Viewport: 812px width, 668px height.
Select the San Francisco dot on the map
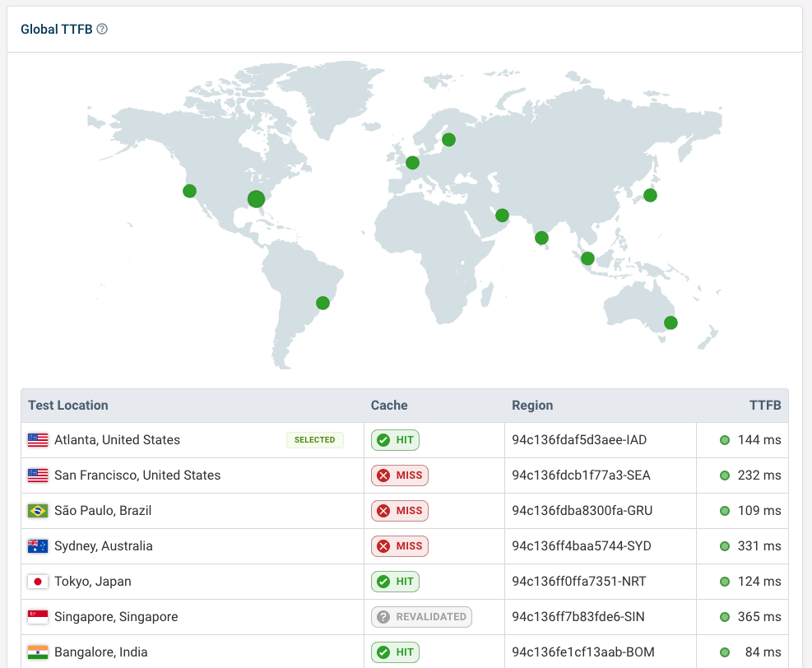pos(189,191)
